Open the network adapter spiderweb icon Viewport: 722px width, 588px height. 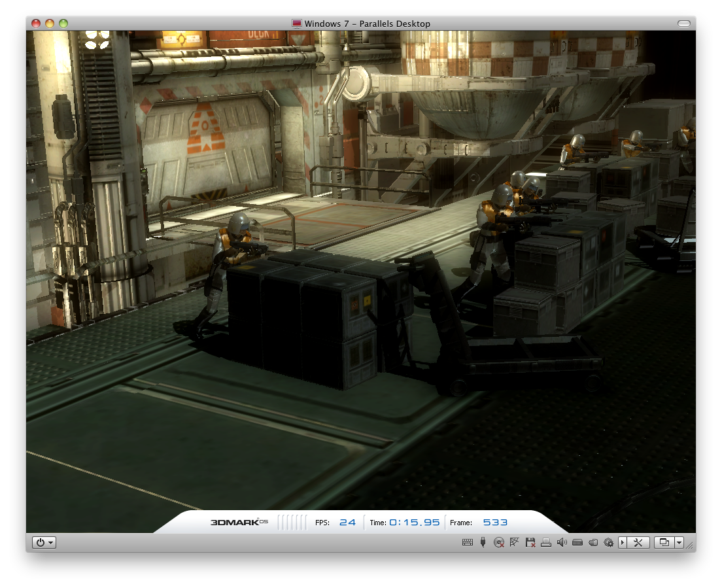tap(514, 542)
